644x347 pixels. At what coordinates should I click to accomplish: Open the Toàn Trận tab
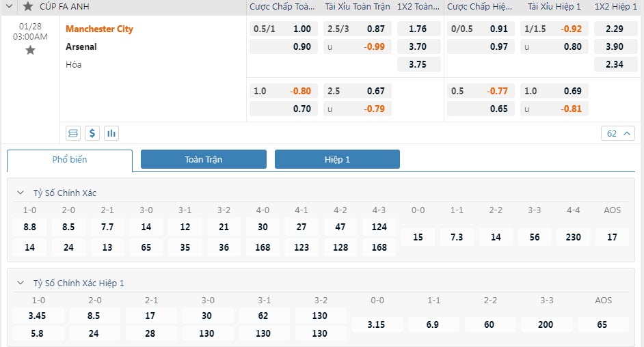coord(203,160)
